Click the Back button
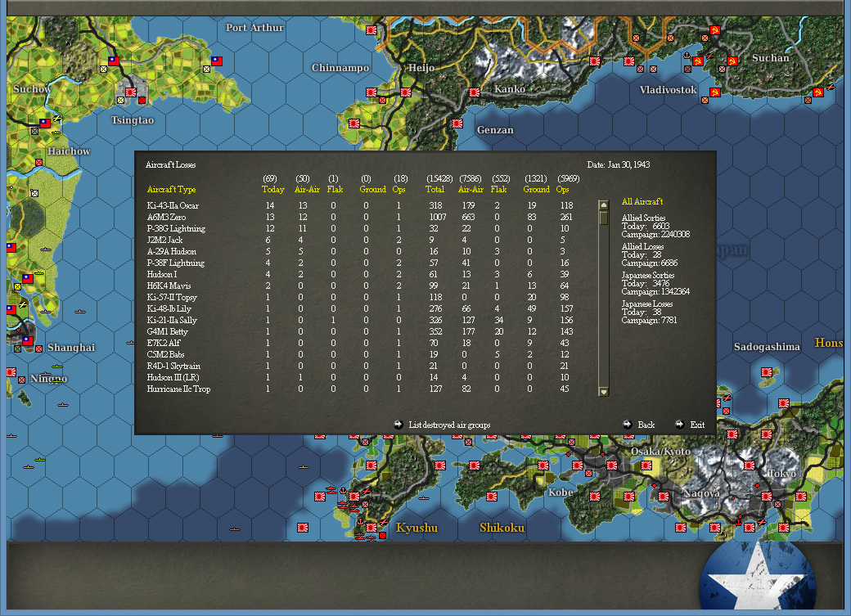851x616 pixels. (x=646, y=425)
